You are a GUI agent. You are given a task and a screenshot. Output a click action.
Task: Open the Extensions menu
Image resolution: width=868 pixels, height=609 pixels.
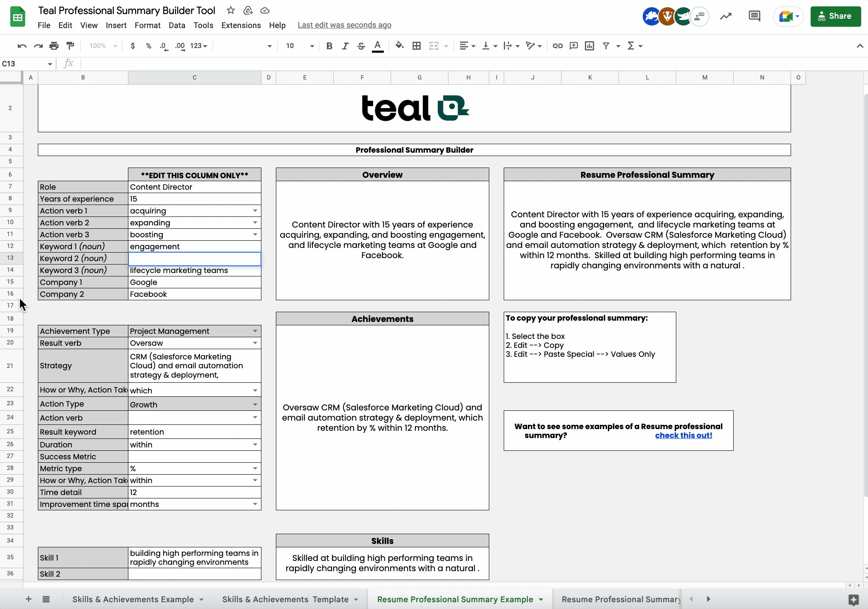point(241,26)
